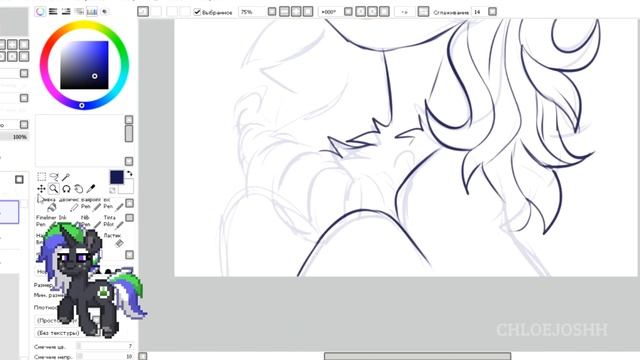Viewport: 640px width, 360px height.
Task: Toggle the scratchpad panel icon
Action: click(x=105, y=12)
